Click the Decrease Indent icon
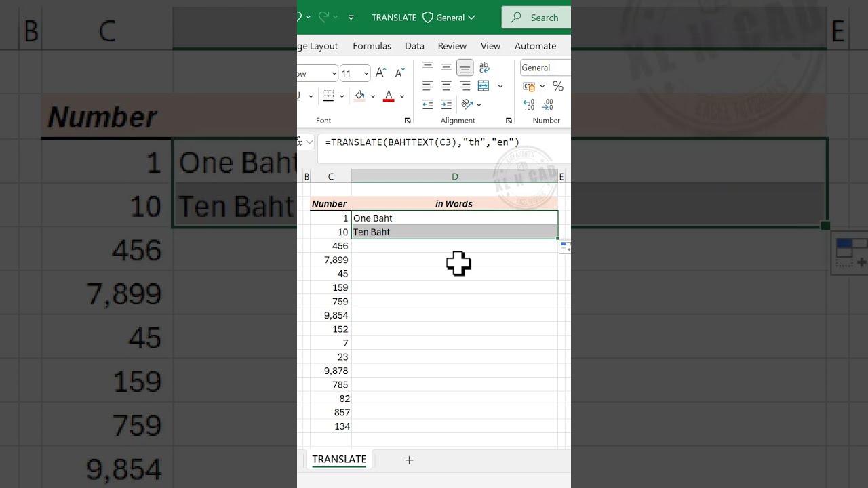Viewport: 868px width, 488px height. click(428, 104)
